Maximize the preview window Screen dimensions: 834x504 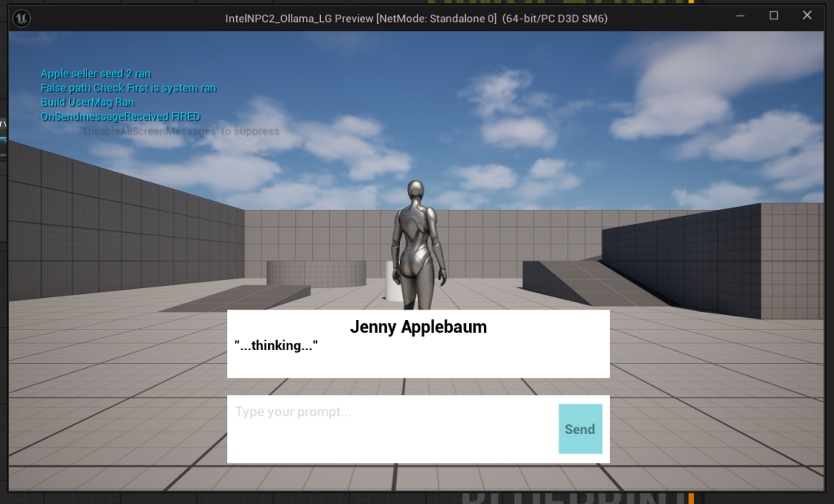774,16
